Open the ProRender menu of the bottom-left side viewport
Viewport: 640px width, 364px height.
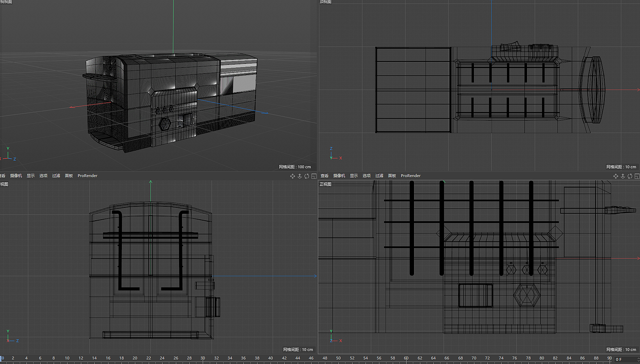pos(87,176)
